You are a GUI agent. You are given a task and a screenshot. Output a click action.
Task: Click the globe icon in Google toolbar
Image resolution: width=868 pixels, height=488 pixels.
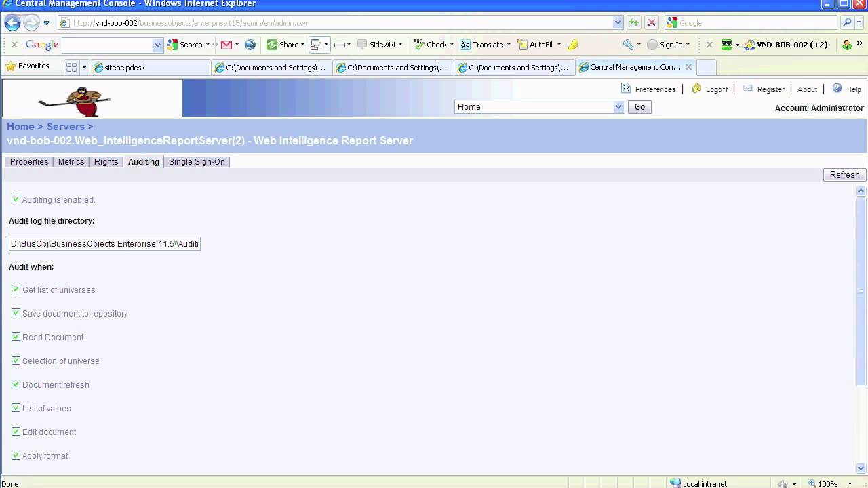[x=250, y=45]
